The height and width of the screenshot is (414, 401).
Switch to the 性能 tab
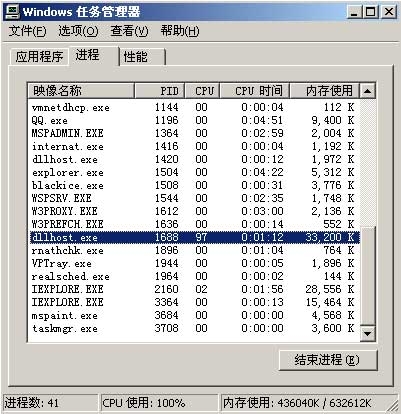[142, 57]
